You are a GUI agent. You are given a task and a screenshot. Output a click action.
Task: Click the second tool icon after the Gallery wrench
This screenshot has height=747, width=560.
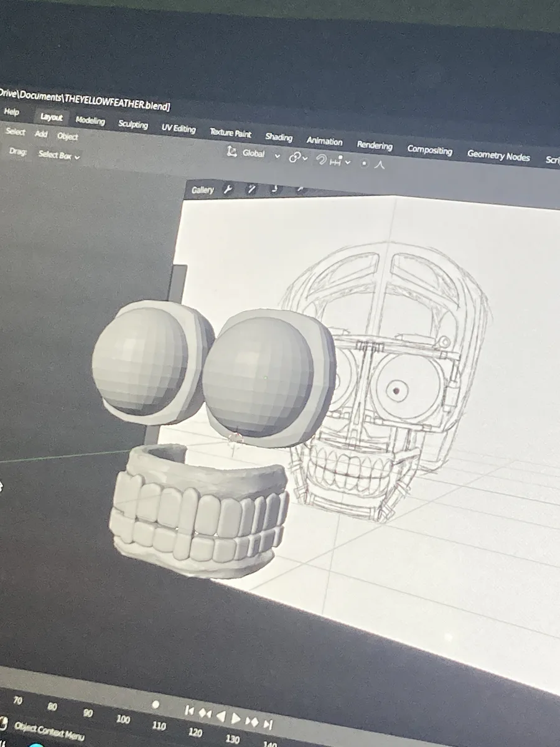tap(252, 189)
